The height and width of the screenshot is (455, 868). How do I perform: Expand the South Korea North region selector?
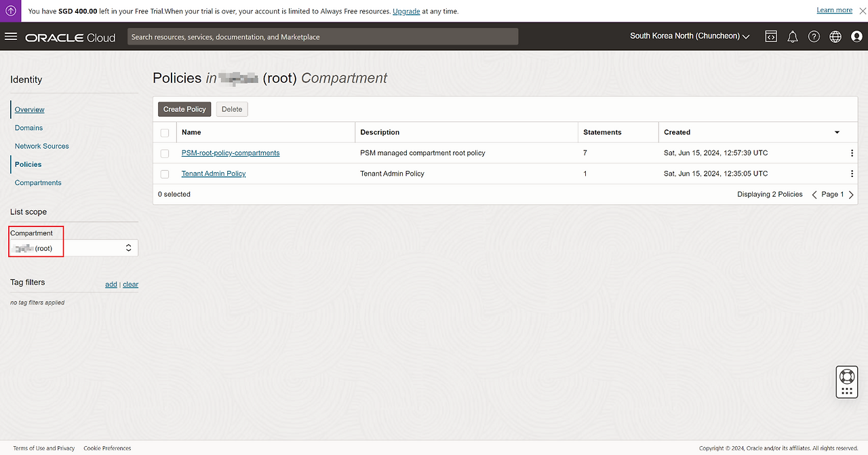coord(690,37)
